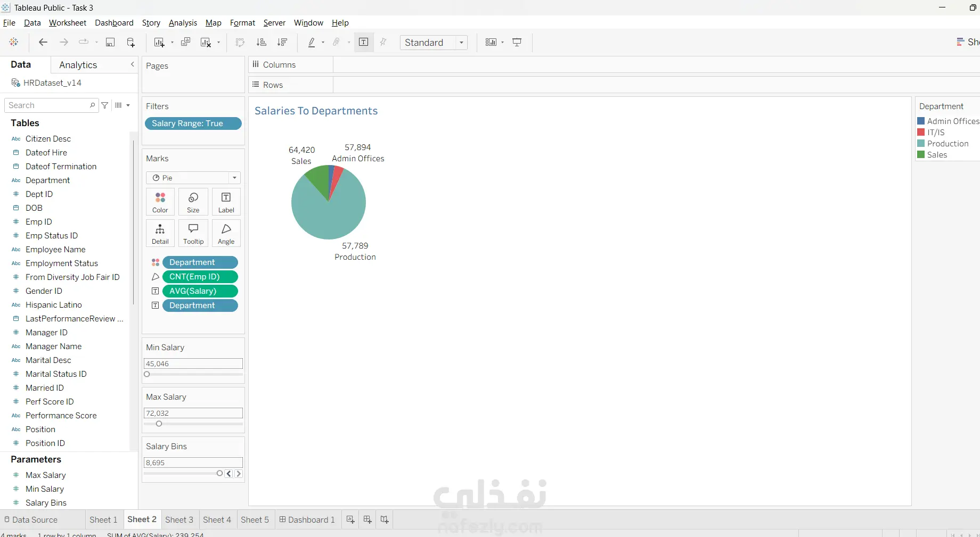This screenshot has width=980, height=537.
Task: Click the Clear Sheet toolbar icon
Action: coord(206,42)
